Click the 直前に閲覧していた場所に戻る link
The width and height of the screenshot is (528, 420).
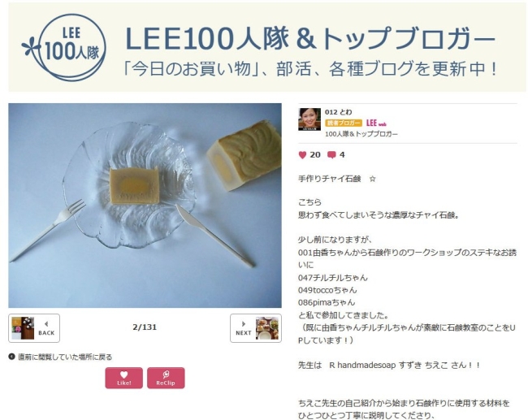pos(60,357)
